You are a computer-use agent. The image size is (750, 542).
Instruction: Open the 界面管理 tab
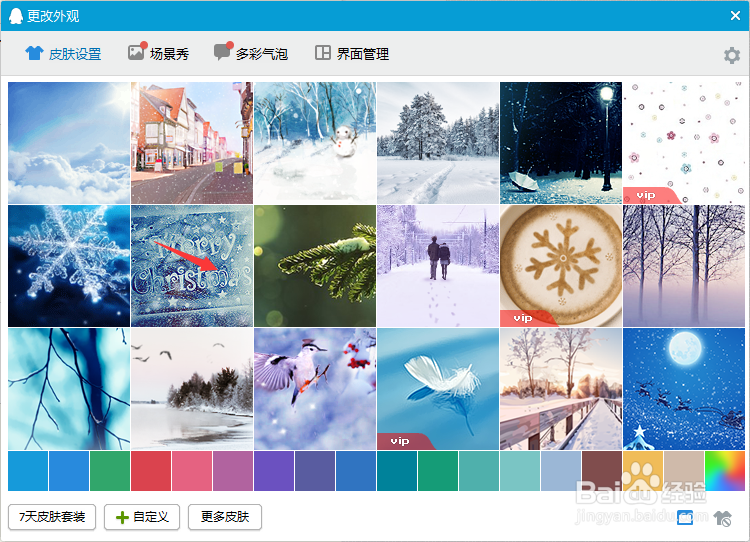pyautogui.click(x=352, y=54)
